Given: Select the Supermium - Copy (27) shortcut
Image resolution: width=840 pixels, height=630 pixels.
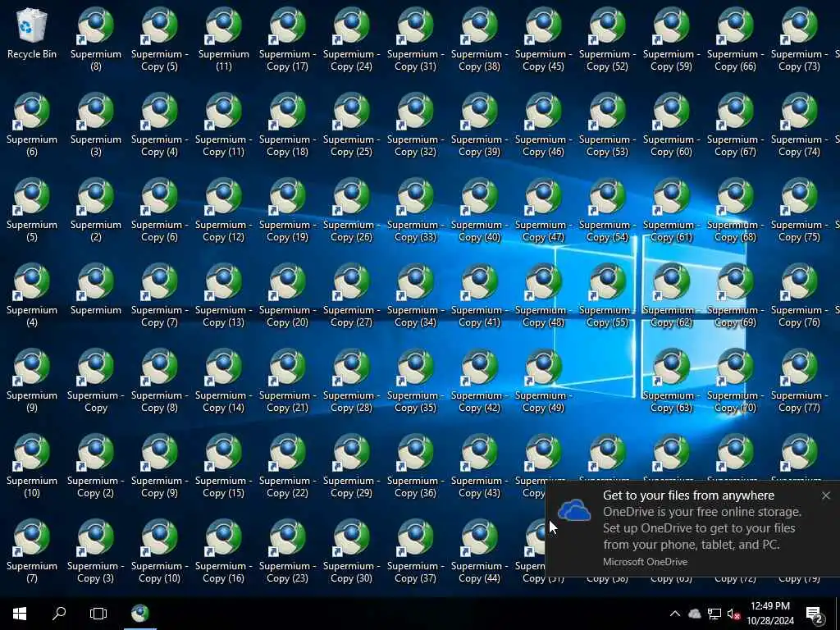Looking at the screenshot, I should 351,295.
